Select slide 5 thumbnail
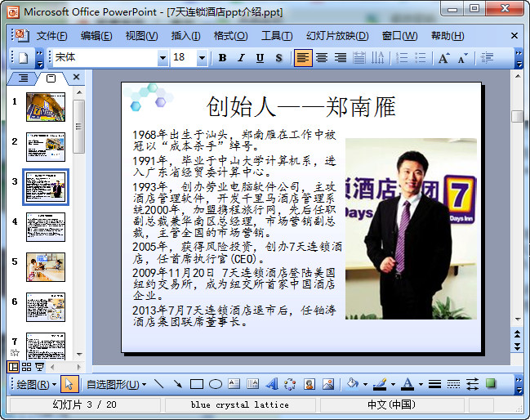This screenshot has height=420, width=530. coord(46,267)
